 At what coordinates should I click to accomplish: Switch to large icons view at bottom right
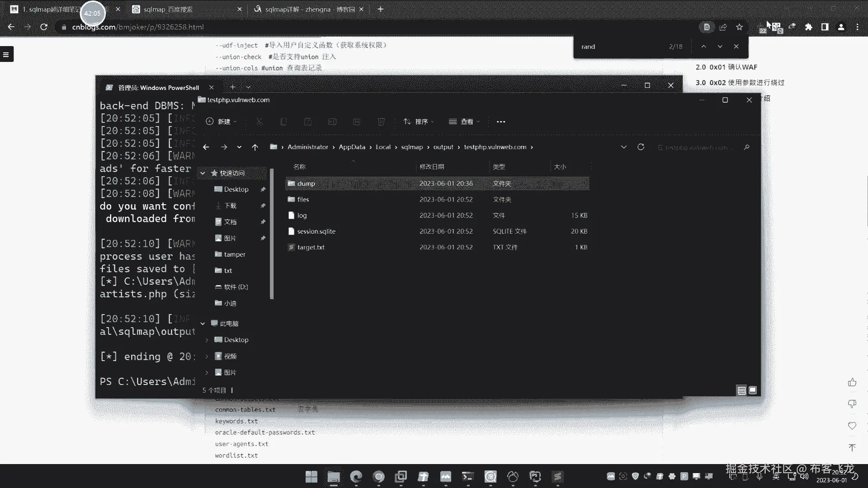tap(753, 390)
